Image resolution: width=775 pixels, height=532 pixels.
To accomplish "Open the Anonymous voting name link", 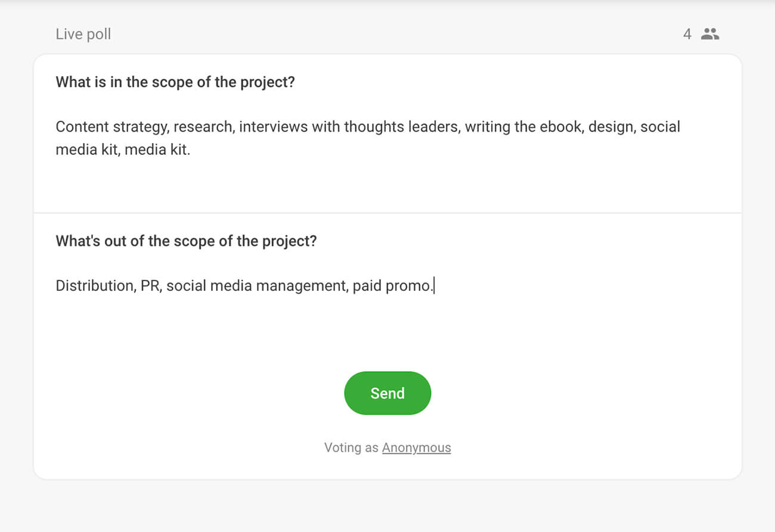I will (416, 447).
